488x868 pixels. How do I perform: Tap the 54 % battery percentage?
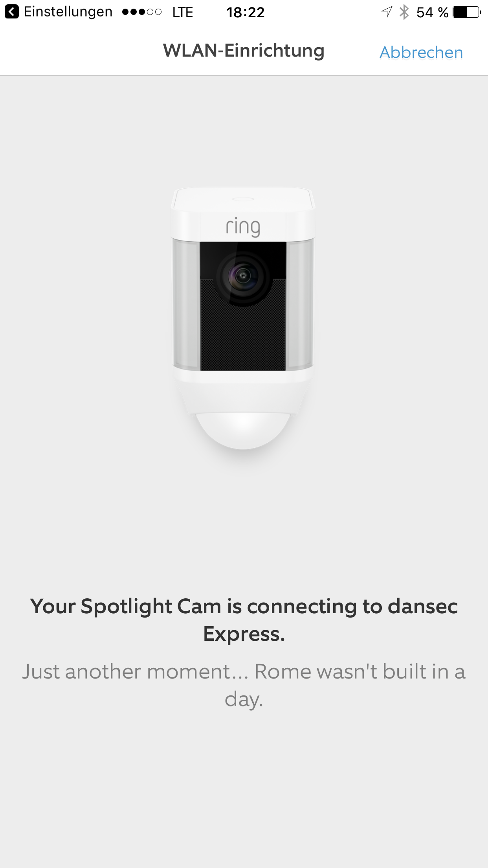[x=432, y=12]
